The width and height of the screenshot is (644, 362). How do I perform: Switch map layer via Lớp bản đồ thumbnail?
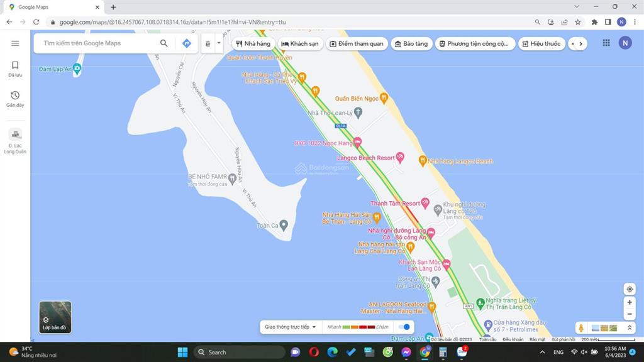click(55, 317)
